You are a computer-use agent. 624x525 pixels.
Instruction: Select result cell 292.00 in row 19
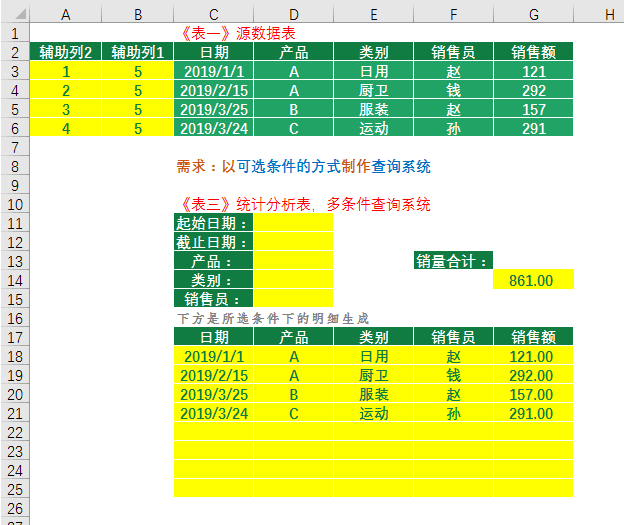534,375
